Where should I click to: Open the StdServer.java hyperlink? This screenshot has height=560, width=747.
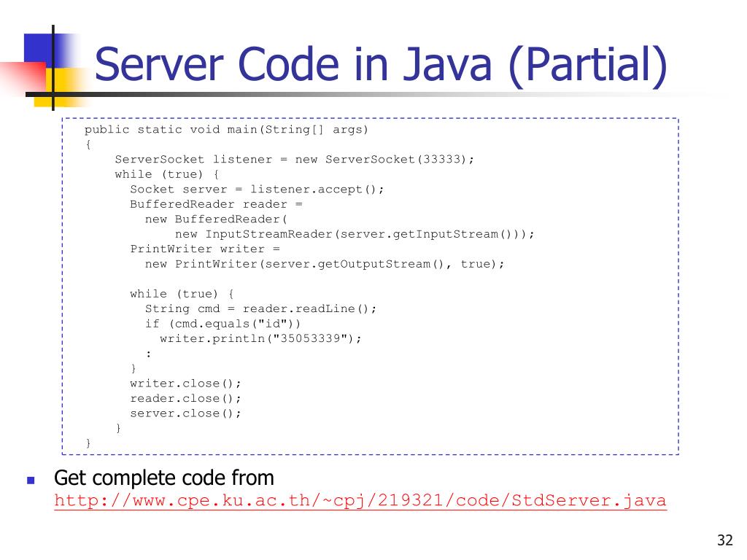[360, 502]
